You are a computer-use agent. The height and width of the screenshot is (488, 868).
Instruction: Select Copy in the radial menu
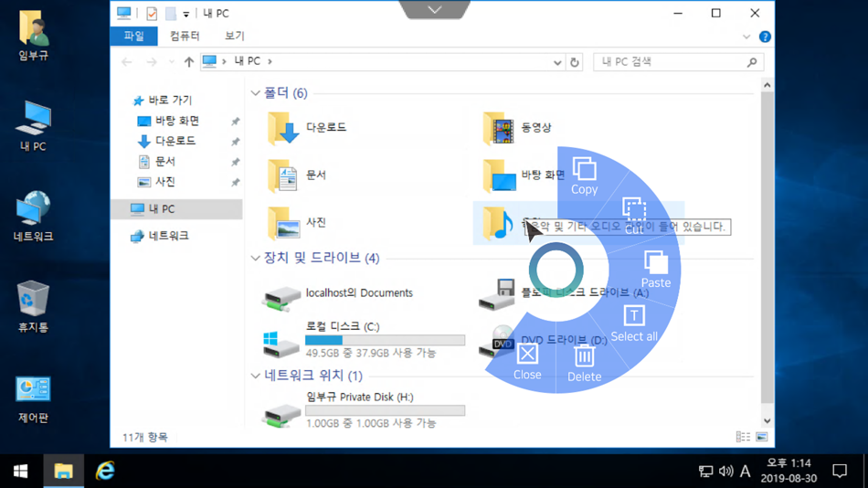click(x=584, y=176)
